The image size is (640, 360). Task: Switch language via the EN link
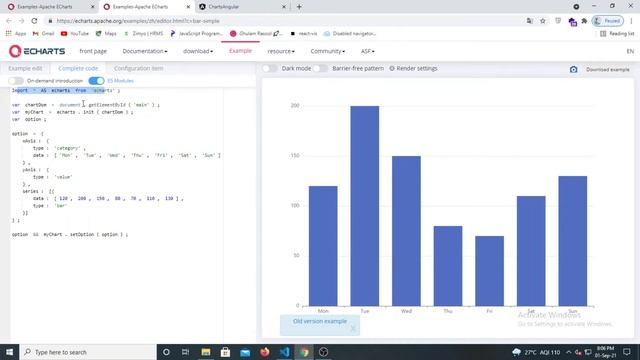pos(630,51)
